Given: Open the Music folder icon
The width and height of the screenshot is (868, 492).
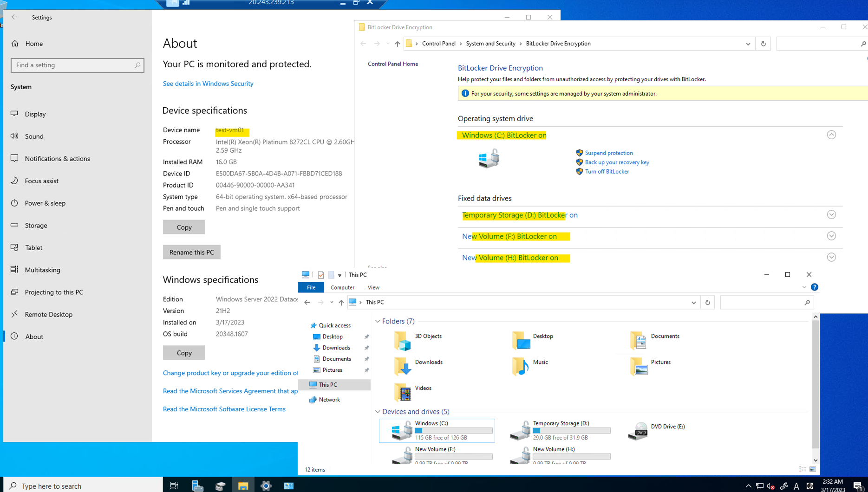Looking at the screenshot, I should (x=520, y=367).
